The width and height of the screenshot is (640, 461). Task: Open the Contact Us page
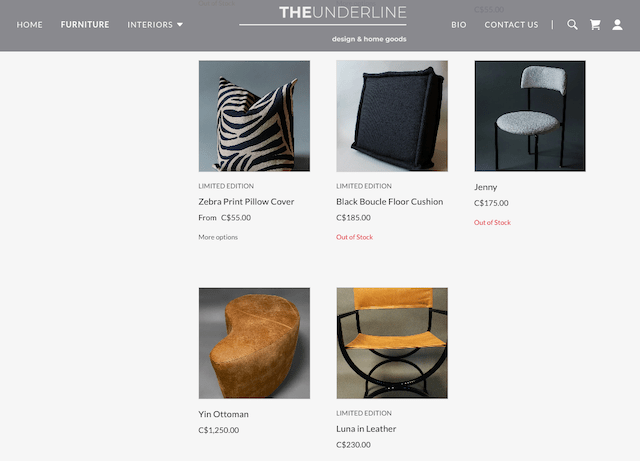point(511,25)
